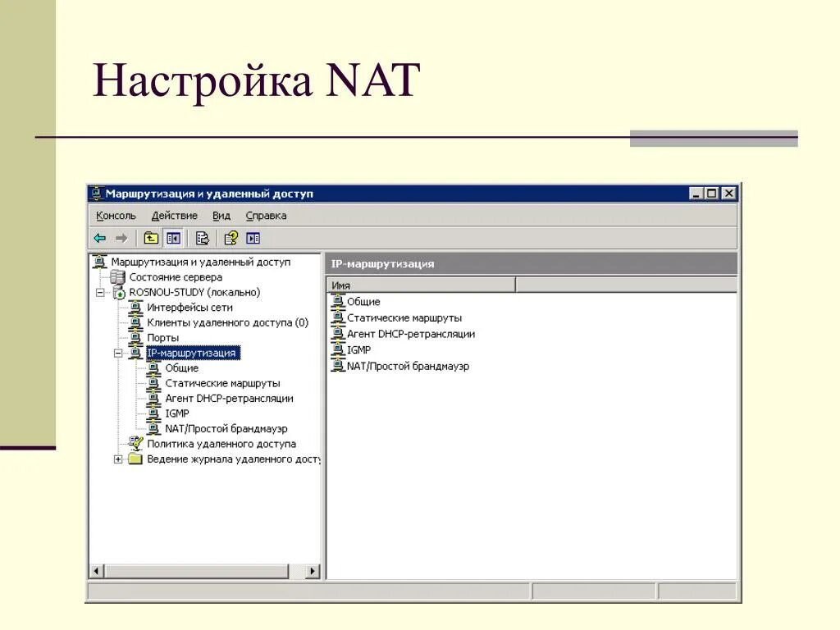The width and height of the screenshot is (840, 630).
Task: Go up one level via folder icon
Action: [x=151, y=238]
